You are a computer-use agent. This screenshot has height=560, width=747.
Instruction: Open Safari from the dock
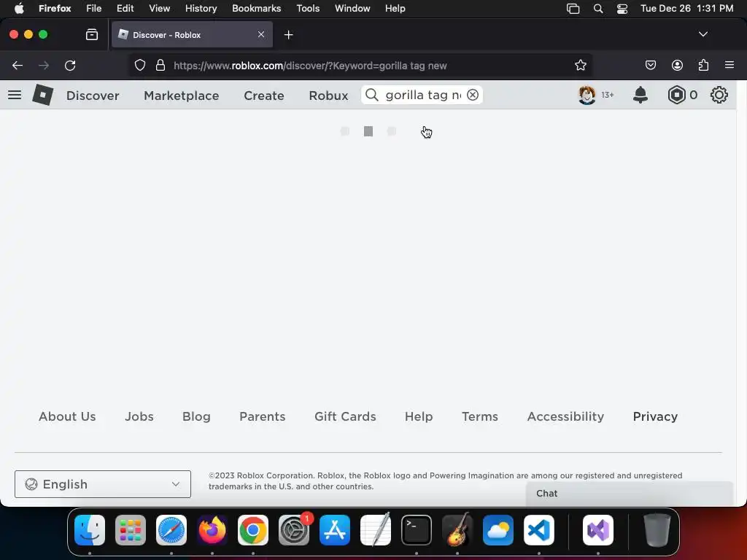[x=171, y=530]
